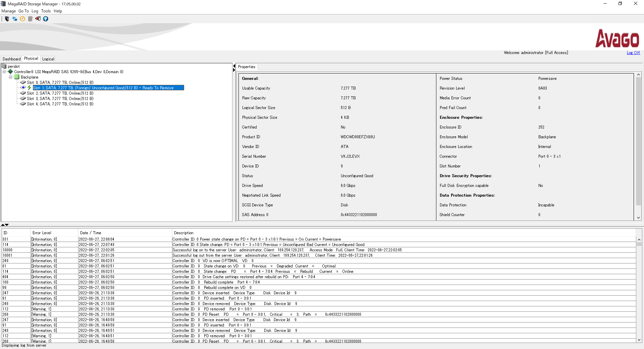Click the log off door toolbar icon
This screenshot has height=349, width=644.
[x=38, y=19]
